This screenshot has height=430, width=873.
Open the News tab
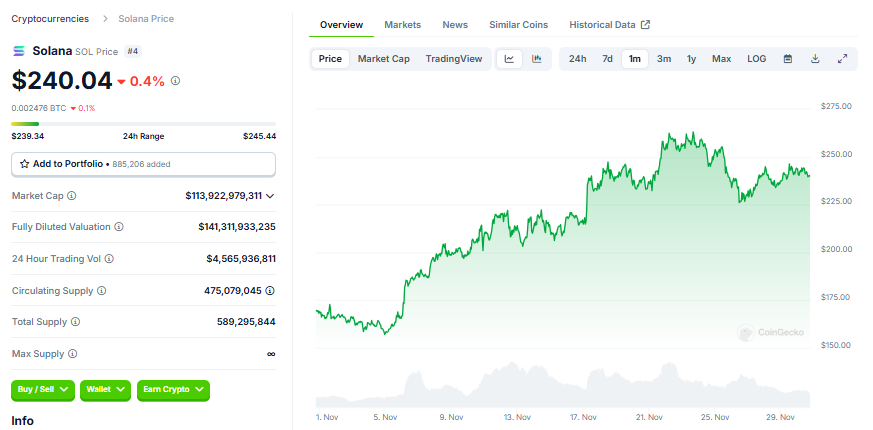[455, 25]
